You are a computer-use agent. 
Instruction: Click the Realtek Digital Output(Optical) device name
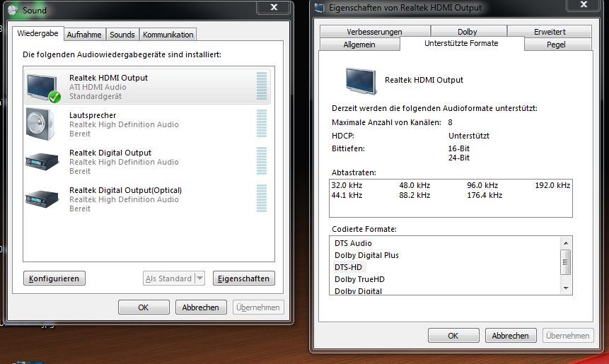(x=125, y=190)
